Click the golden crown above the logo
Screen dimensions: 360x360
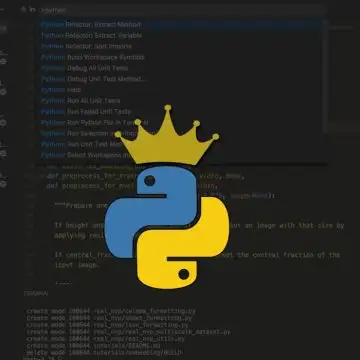tap(167, 136)
